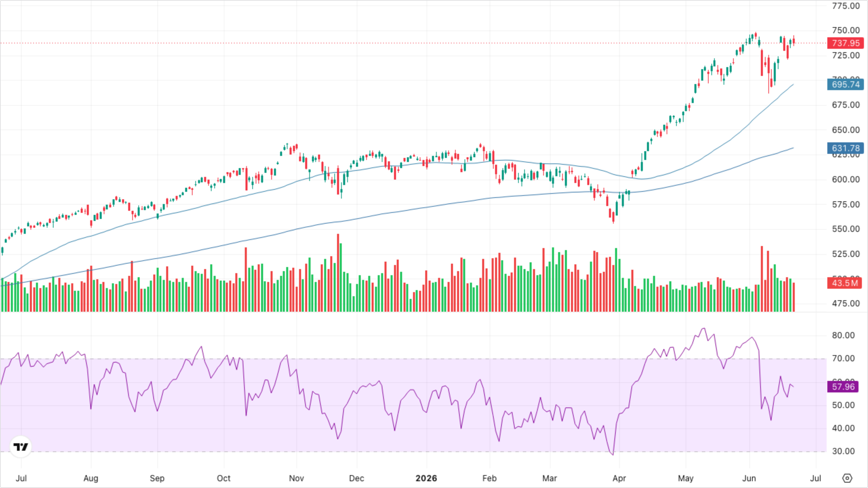Click the 650.00 price axis label

tap(846, 130)
